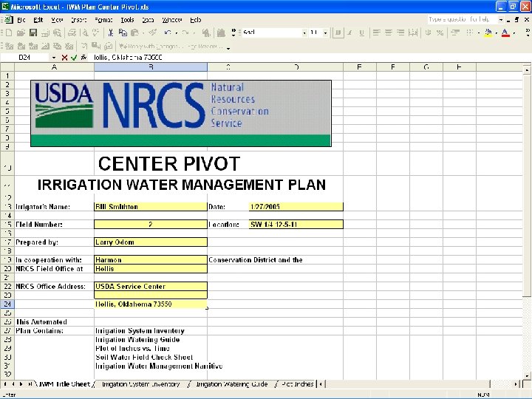Click the Fill Color paint bucket
Image resolution: width=532 pixels, height=399 pixels.
[x=488, y=33]
